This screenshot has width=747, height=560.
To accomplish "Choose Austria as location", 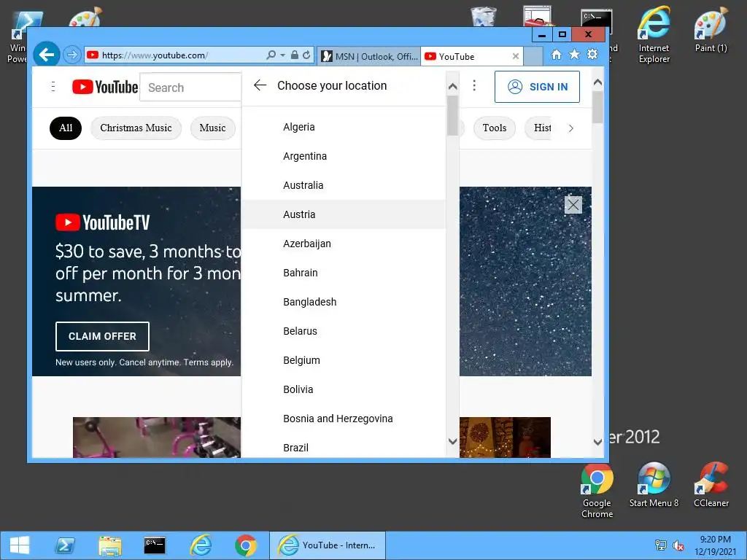I will coord(344,214).
